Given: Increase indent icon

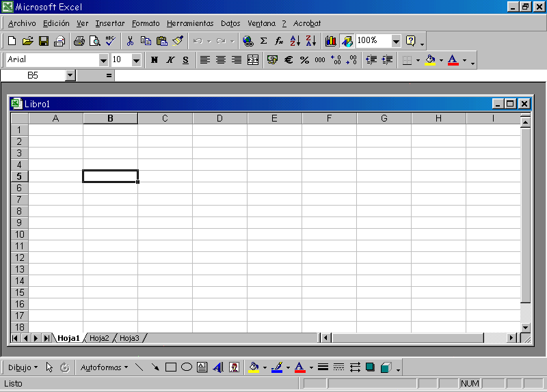Looking at the screenshot, I should [x=387, y=60].
